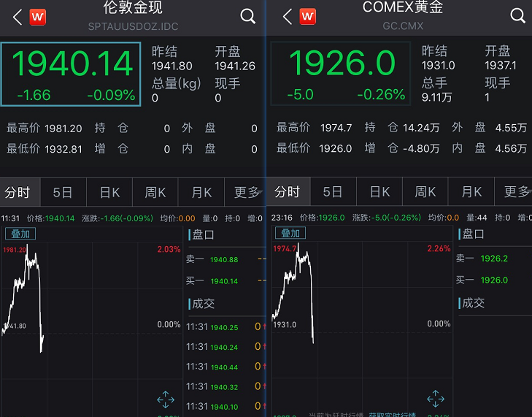Tap back arrow on 伦敦金现 panel
Viewport: 532px width, 417px height.
(x=18, y=17)
